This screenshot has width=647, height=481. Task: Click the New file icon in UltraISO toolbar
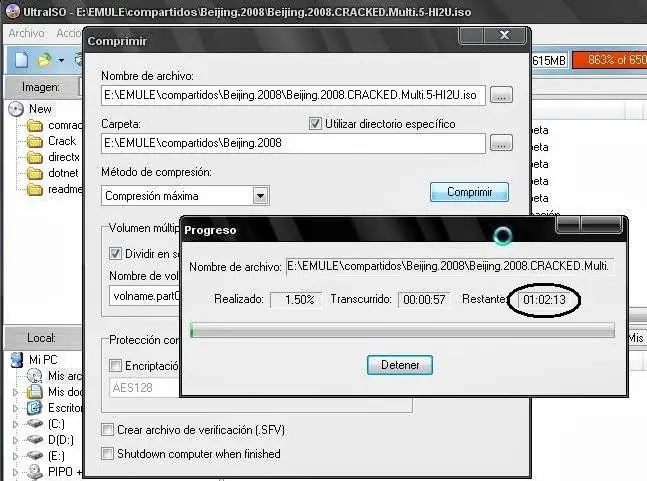[21, 60]
